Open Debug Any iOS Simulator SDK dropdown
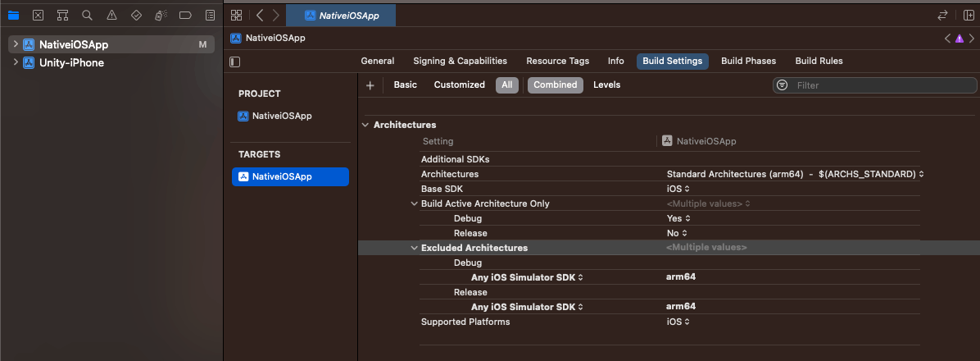 click(x=527, y=277)
